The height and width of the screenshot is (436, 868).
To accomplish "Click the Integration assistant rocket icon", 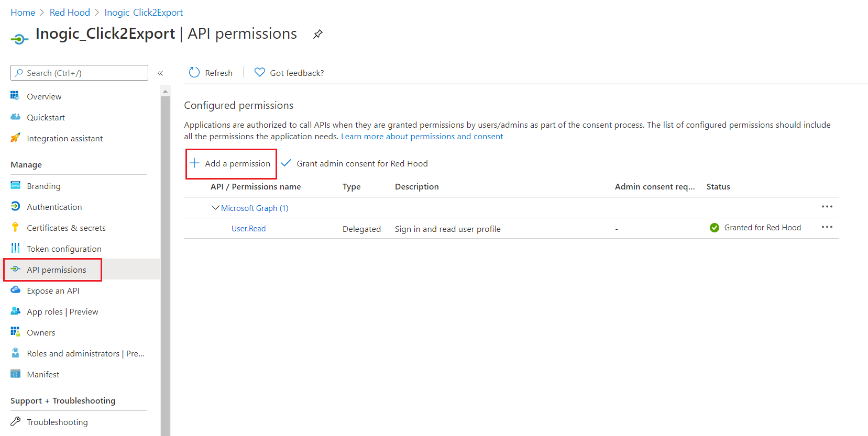I will [x=15, y=138].
